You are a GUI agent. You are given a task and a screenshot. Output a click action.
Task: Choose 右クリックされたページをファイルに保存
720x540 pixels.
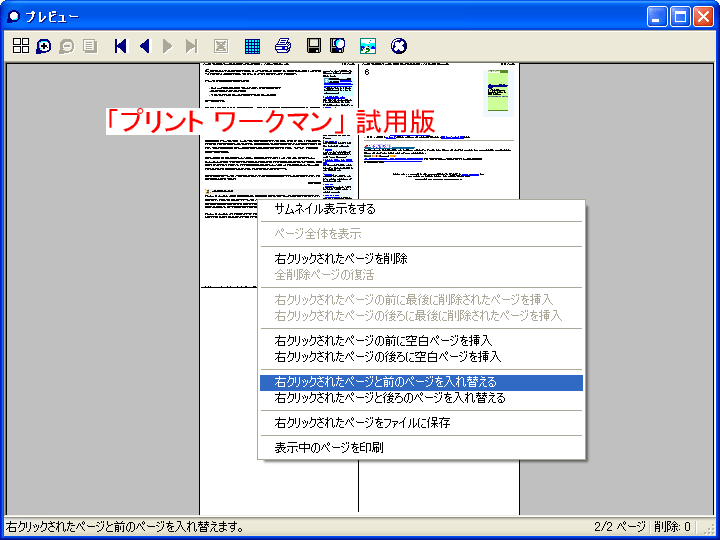422,422
